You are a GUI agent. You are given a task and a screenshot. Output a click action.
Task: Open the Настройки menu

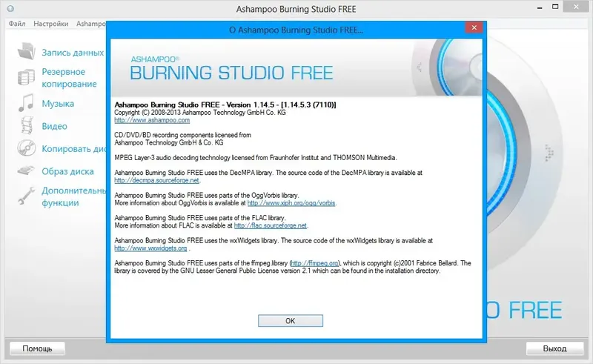[51, 24]
